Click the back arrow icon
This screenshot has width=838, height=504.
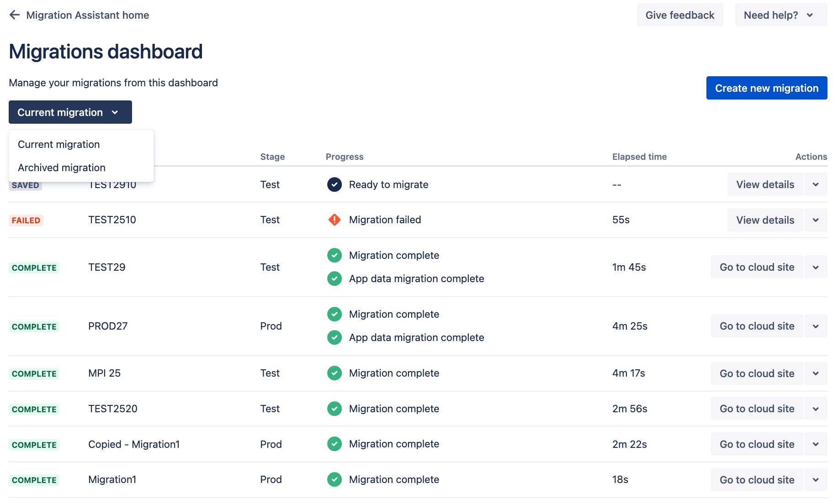15,15
